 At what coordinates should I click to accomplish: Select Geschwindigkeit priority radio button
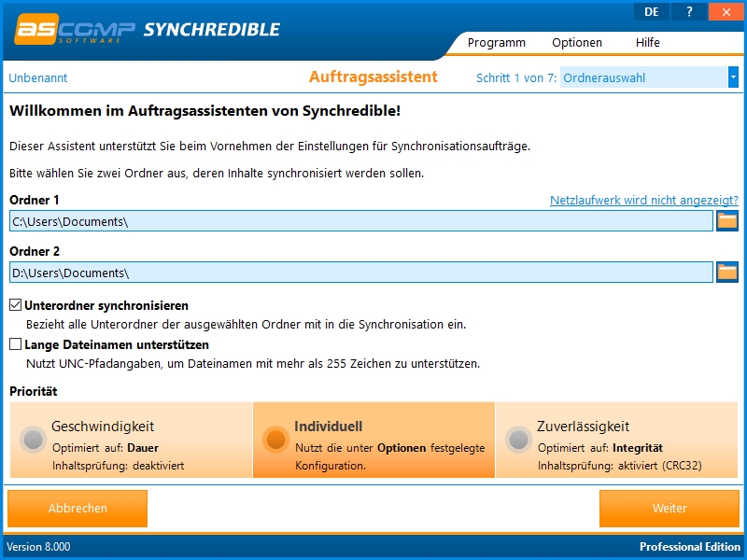[34, 439]
